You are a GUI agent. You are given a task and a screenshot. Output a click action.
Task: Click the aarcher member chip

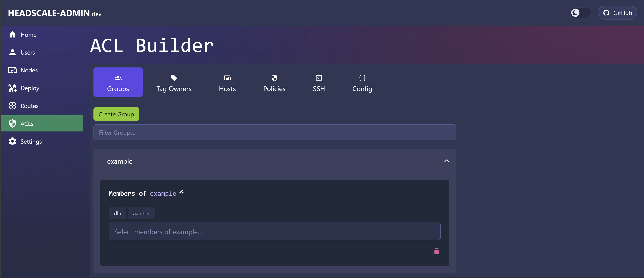141,213
